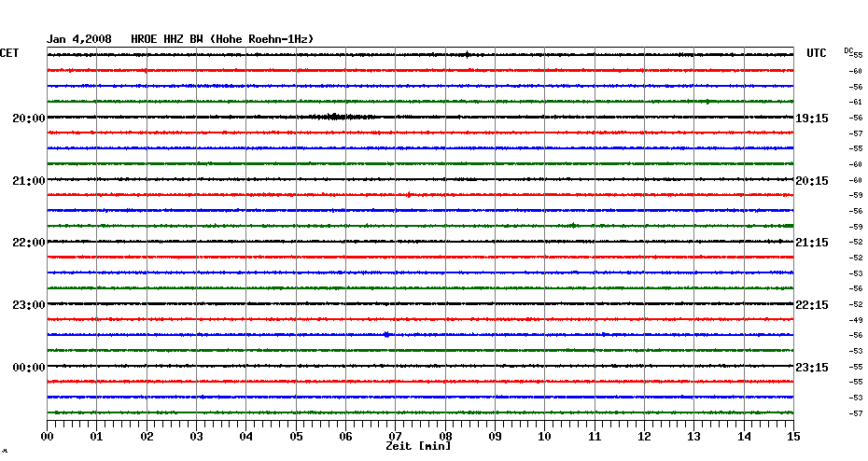The height and width of the screenshot is (461, 868).
Task: Click the red spike after minute 07 on 21:15 trace
Action: tap(409, 195)
